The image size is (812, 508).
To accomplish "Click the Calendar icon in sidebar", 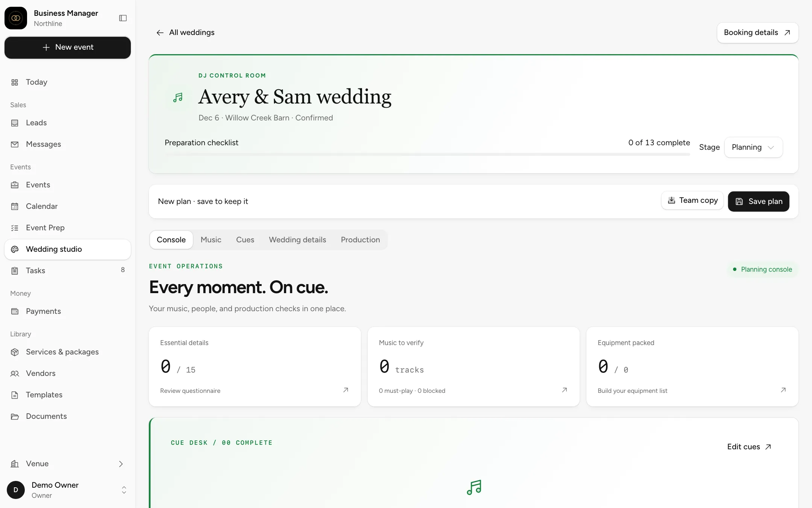I will coord(15,207).
